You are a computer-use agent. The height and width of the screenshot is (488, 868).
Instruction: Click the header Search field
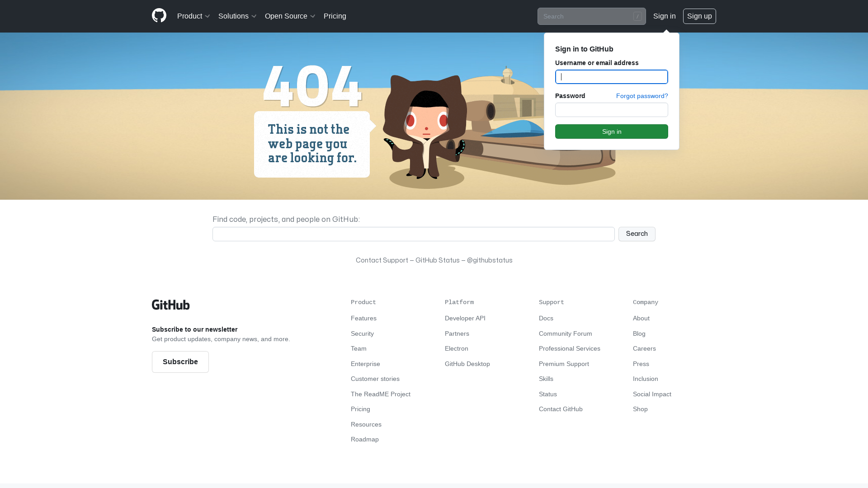tap(591, 16)
